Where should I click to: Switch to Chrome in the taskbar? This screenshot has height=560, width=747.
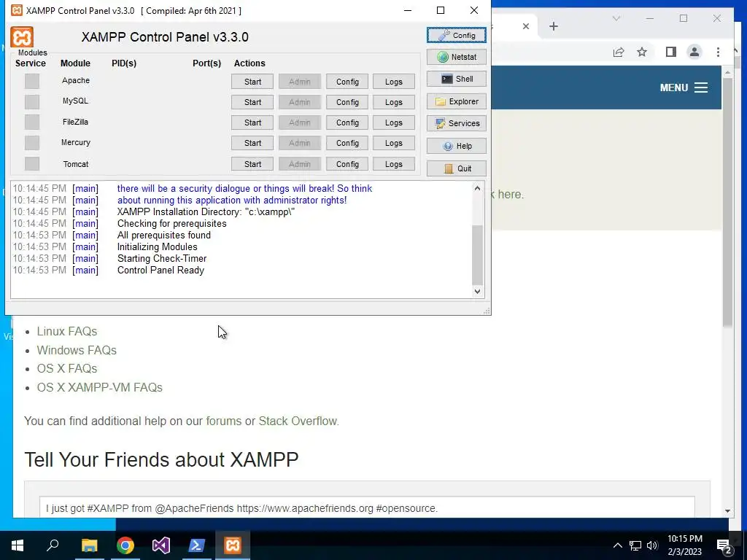(x=125, y=545)
